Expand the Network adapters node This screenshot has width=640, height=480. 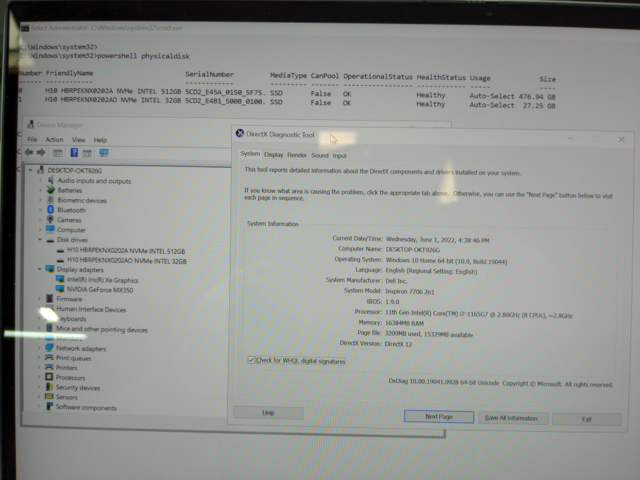click(x=40, y=348)
